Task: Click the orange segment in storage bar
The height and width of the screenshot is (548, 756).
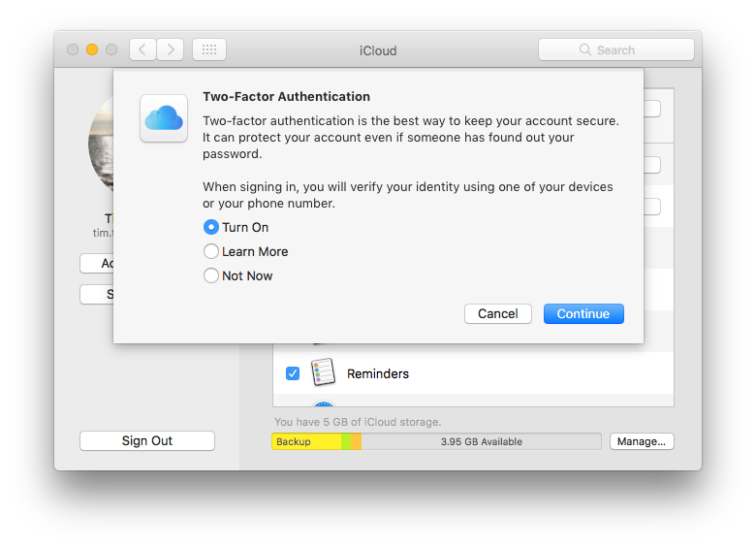Action: click(357, 441)
